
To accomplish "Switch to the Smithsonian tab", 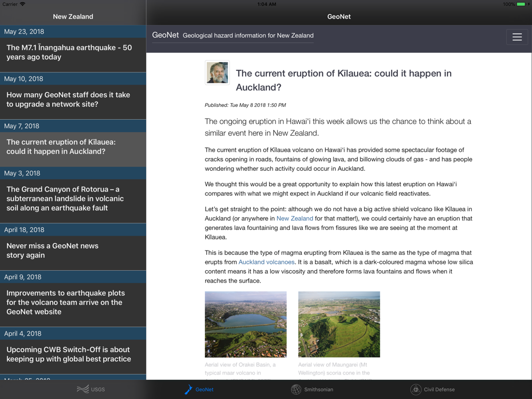I will (x=312, y=389).
